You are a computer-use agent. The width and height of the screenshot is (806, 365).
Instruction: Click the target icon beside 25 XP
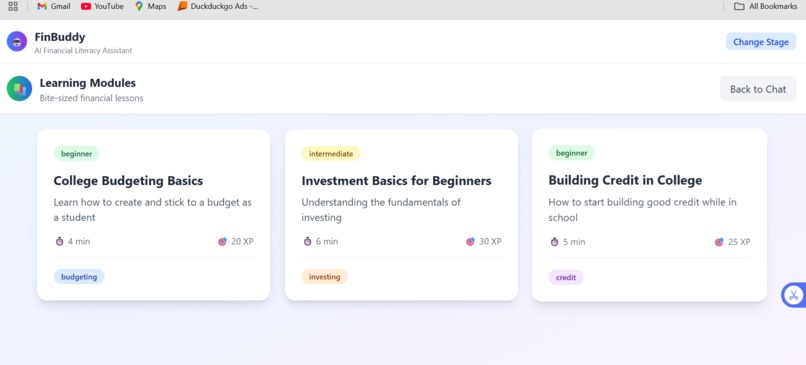coord(719,242)
